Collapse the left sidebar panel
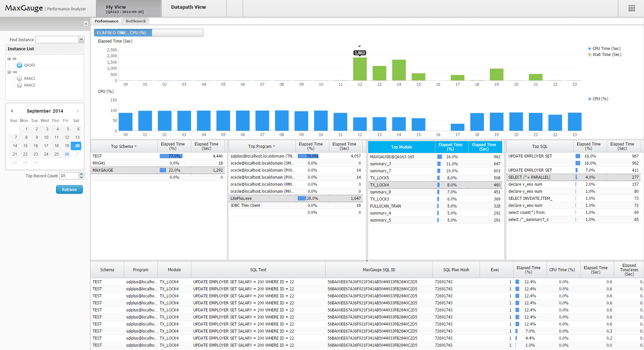Screen dimensions: 644x350 tap(86, 24)
